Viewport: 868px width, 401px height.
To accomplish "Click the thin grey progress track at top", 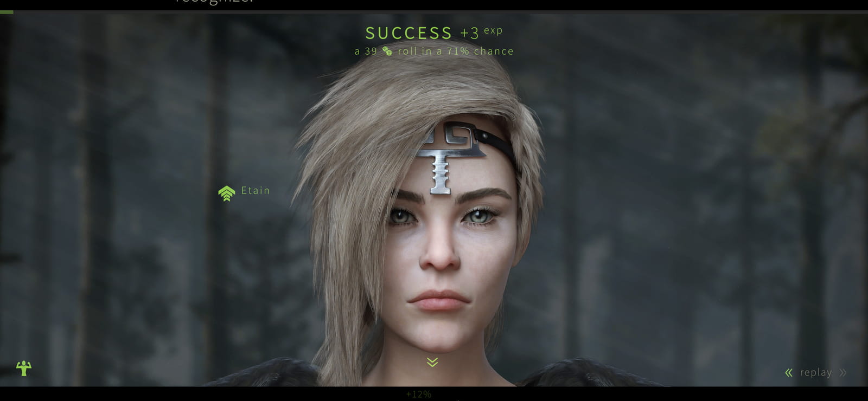I will [x=434, y=11].
